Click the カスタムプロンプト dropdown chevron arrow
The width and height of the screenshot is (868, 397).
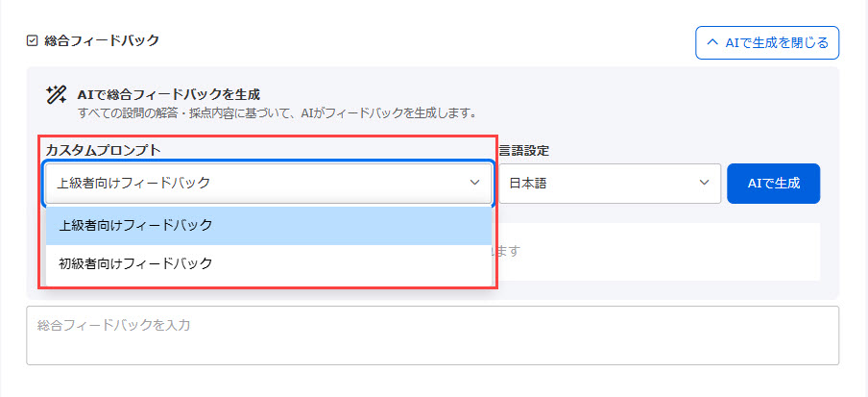[474, 183]
